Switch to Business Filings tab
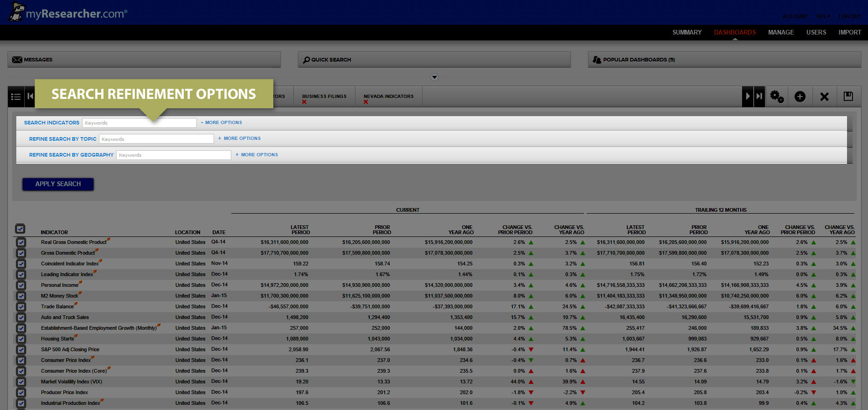 click(324, 97)
